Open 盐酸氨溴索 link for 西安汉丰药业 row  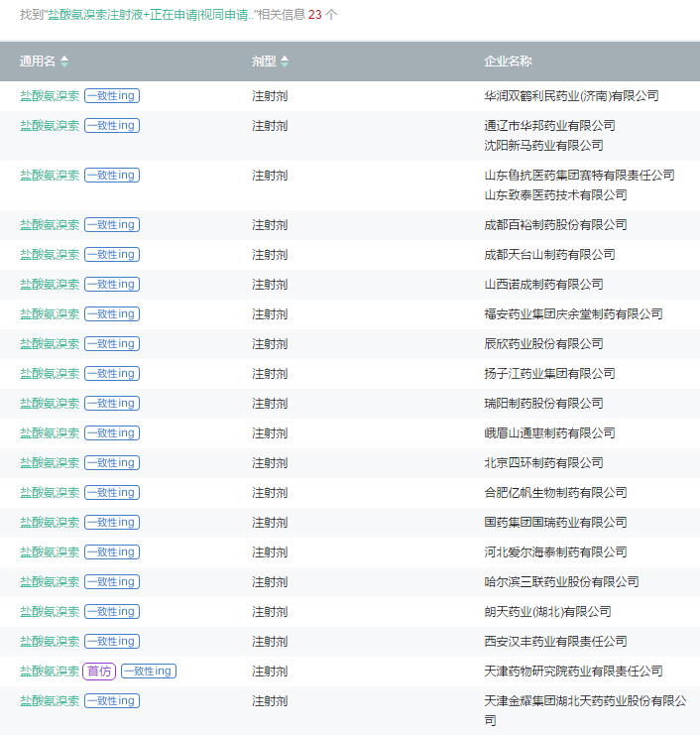[x=50, y=642]
